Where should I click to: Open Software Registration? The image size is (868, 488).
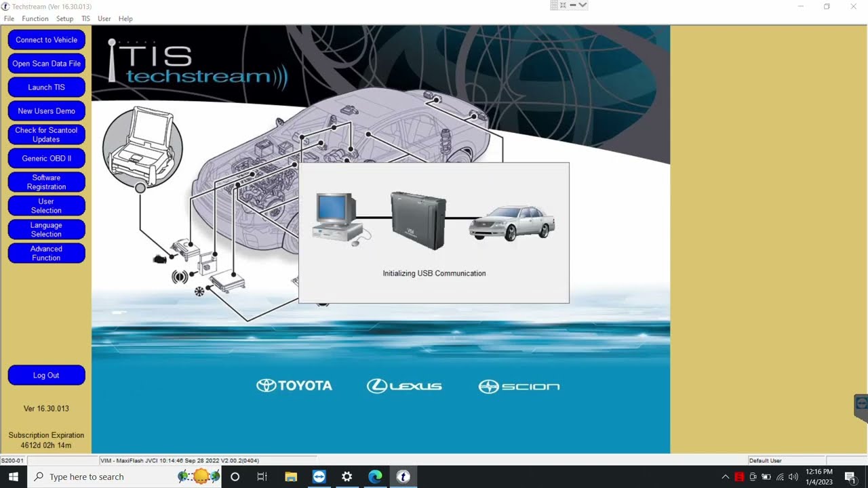tap(46, 182)
